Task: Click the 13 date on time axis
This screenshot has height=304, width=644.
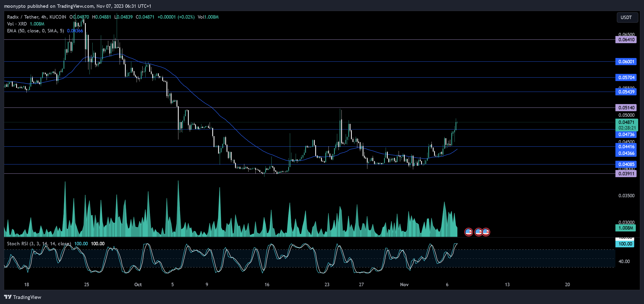Action: (x=507, y=285)
